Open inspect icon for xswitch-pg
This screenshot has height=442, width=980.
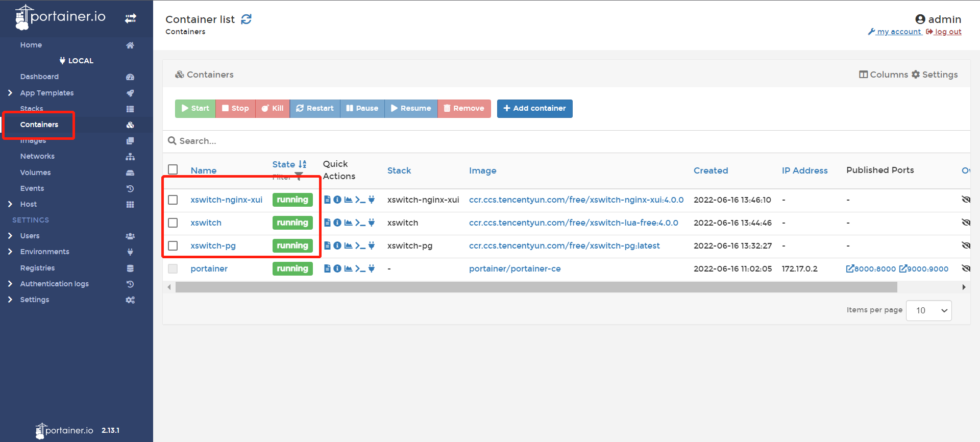point(337,245)
